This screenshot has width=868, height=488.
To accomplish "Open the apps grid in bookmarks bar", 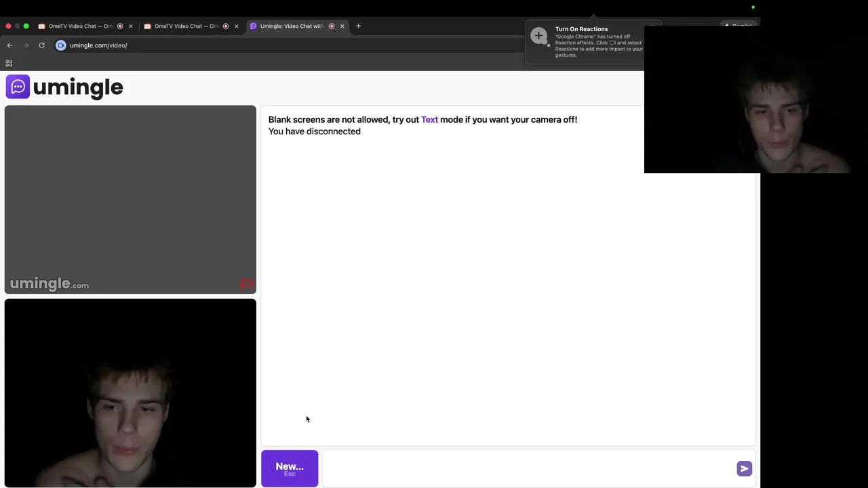I will click(9, 63).
